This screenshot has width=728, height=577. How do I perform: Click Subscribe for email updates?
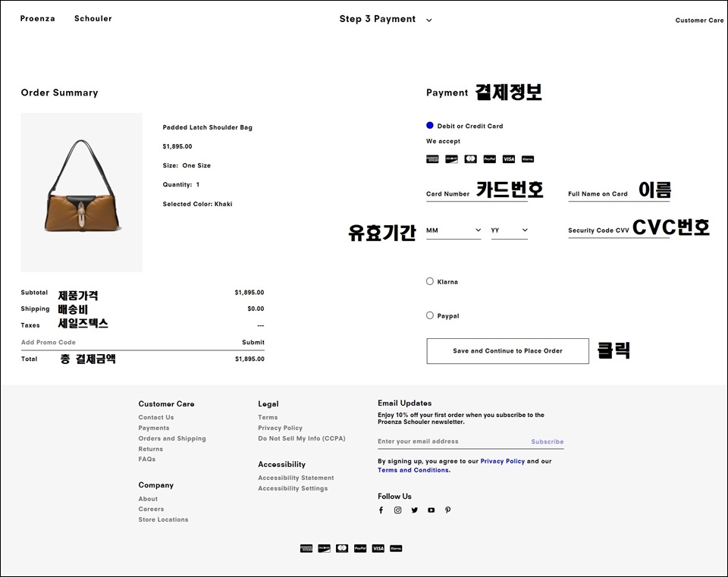[548, 441]
